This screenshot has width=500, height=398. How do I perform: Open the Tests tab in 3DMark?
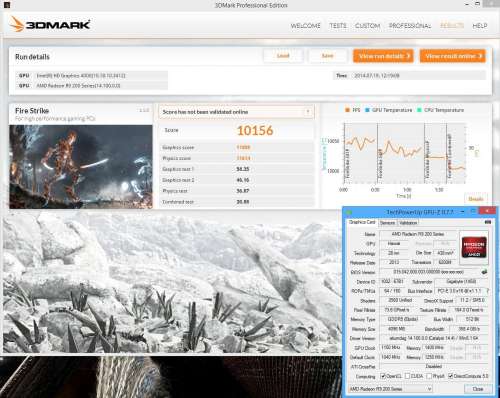tap(338, 26)
